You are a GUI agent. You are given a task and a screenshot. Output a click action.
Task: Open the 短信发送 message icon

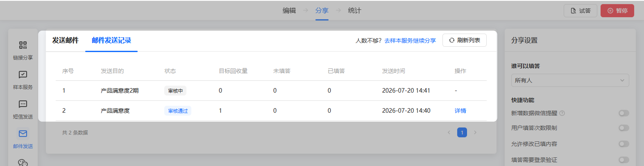[23, 104]
